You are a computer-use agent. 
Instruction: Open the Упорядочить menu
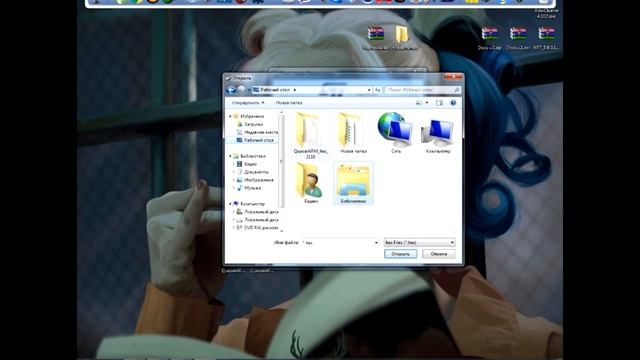pos(248,103)
